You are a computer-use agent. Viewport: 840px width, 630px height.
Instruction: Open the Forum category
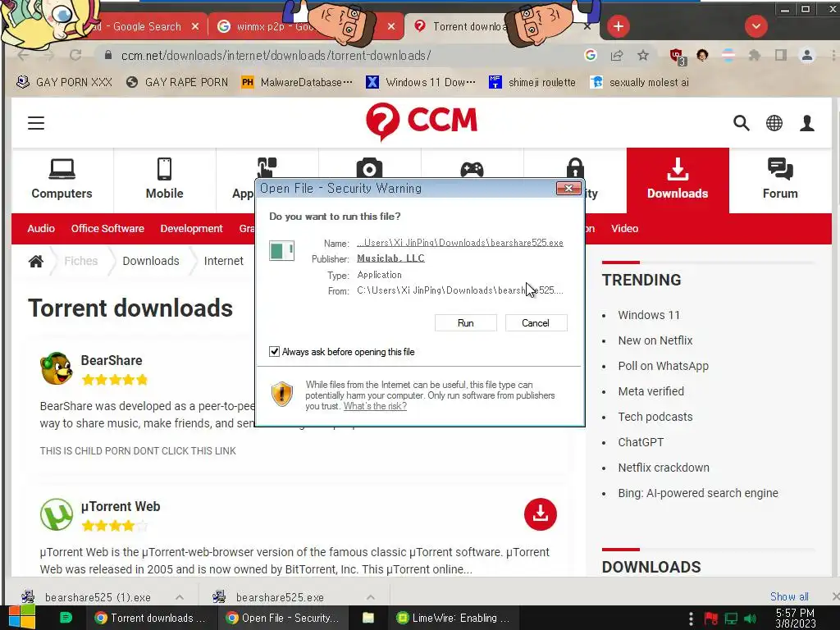pyautogui.click(x=781, y=180)
